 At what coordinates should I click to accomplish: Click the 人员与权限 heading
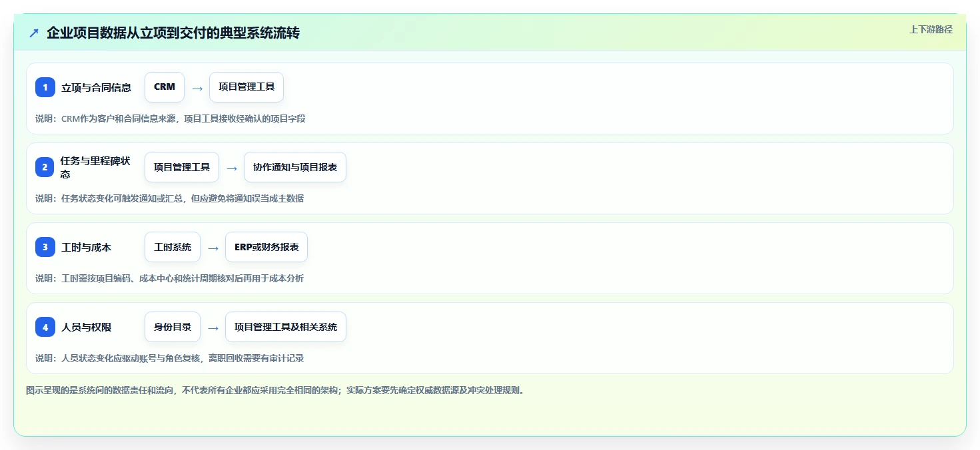click(87, 327)
